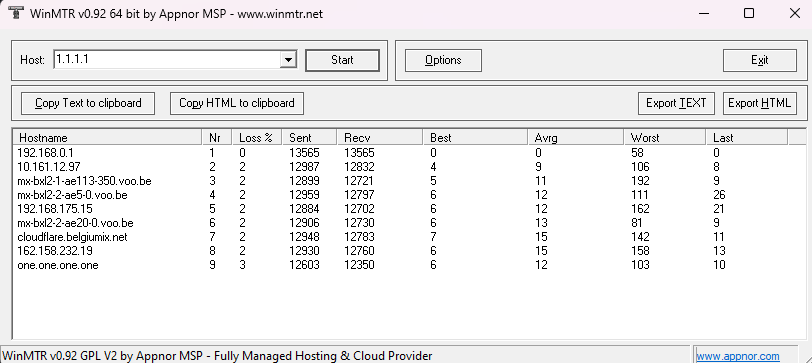Click the Worst value 162
Viewport: 812px width, 363px height.
point(640,209)
